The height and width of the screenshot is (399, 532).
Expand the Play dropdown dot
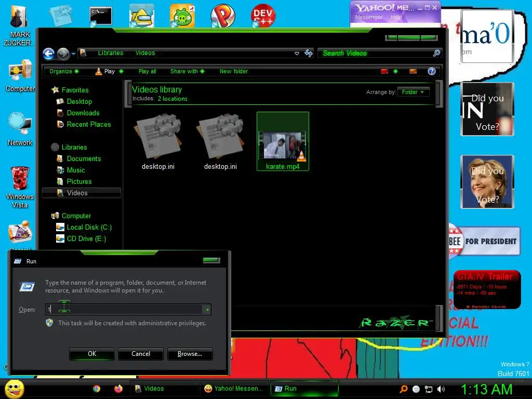point(121,71)
